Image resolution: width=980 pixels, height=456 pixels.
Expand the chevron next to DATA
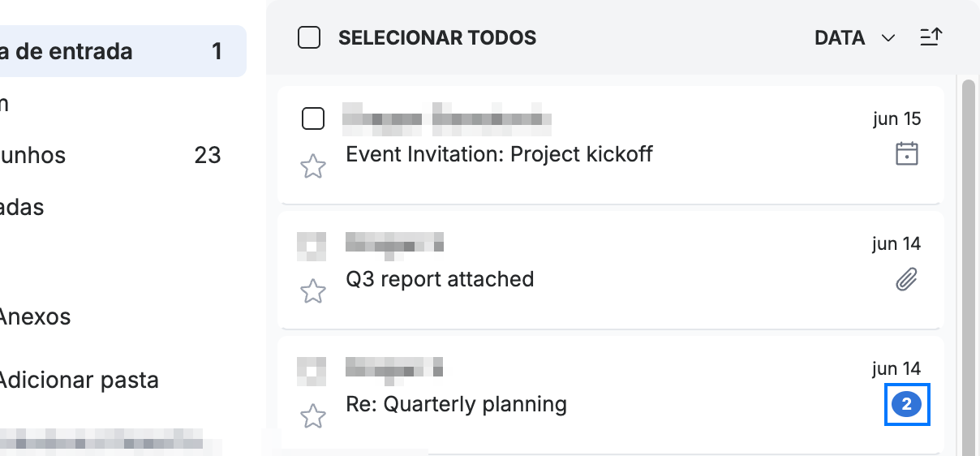(888, 38)
